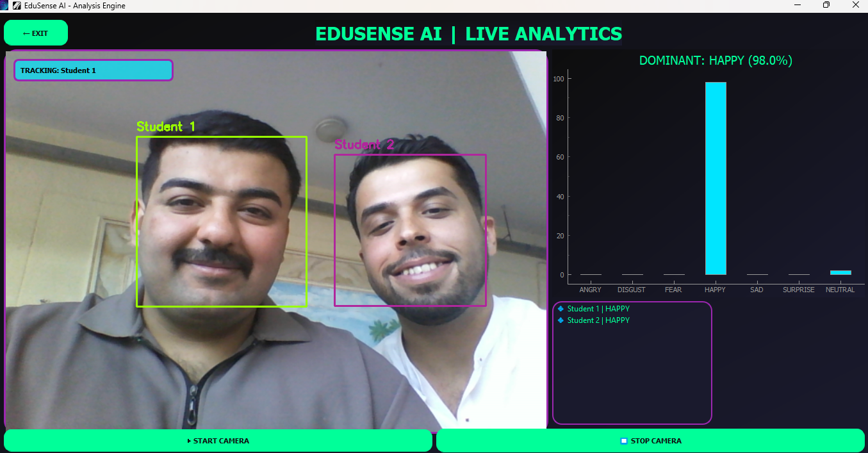Click the 100 tick on chart y-axis

tap(558, 79)
